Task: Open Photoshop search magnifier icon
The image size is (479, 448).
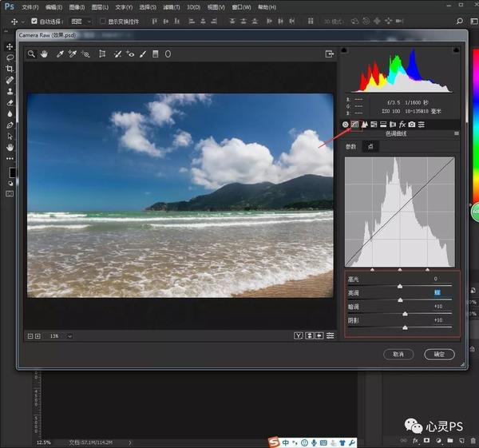Action: point(460,21)
